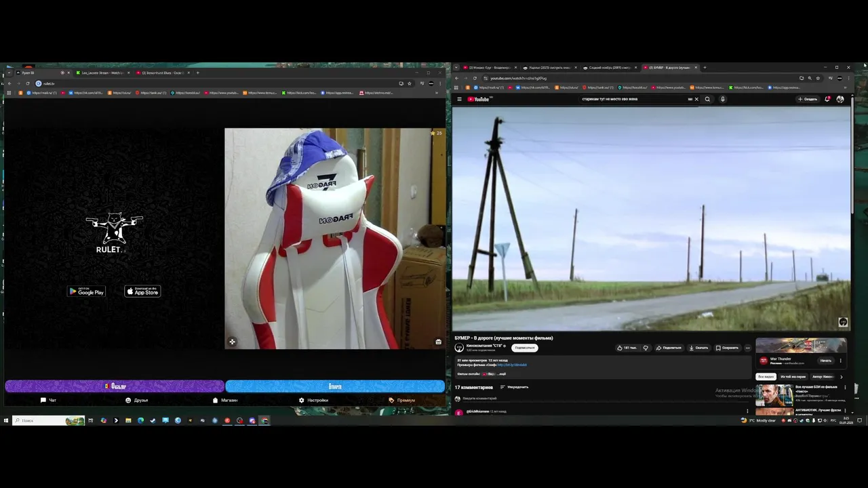
Task: Click the purple filter button in Rulet
Action: 115,386
